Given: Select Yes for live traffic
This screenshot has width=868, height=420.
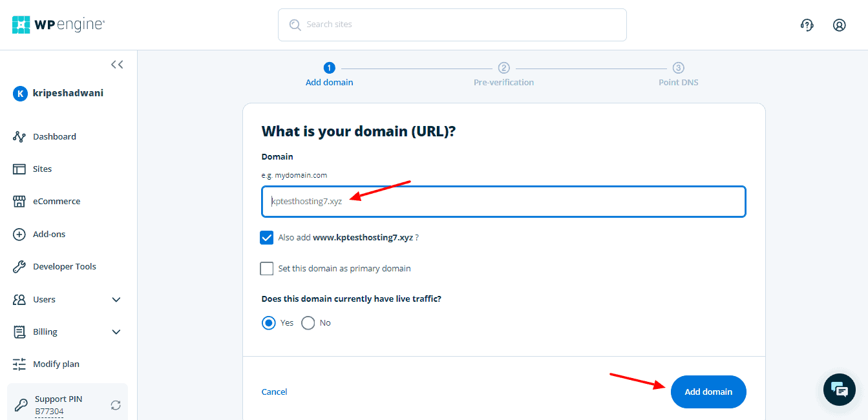Looking at the screenshot, I should (x=269, y=323).
